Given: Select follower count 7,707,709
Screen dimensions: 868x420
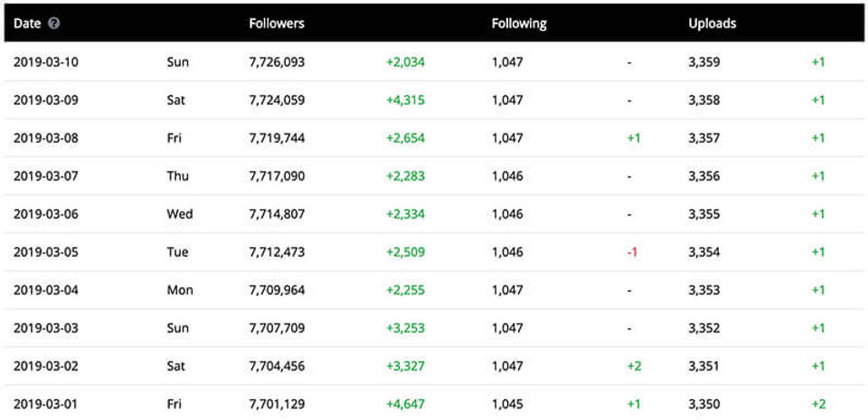Looking at the screenshot, I should (x=277, y=329).
